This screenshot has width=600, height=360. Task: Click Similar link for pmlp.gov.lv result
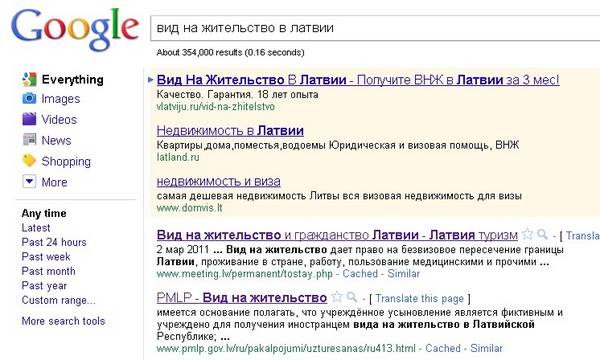pos(486,349)
